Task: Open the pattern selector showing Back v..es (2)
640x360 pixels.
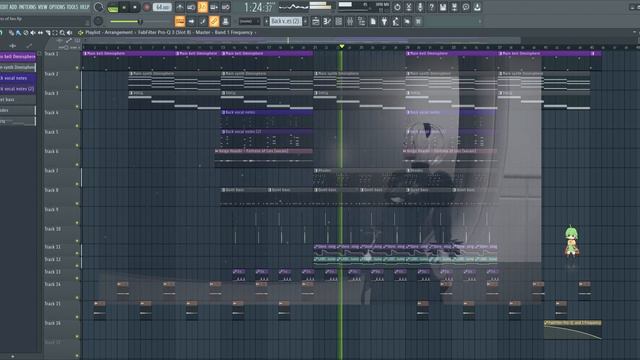Action: pos(286,21)
